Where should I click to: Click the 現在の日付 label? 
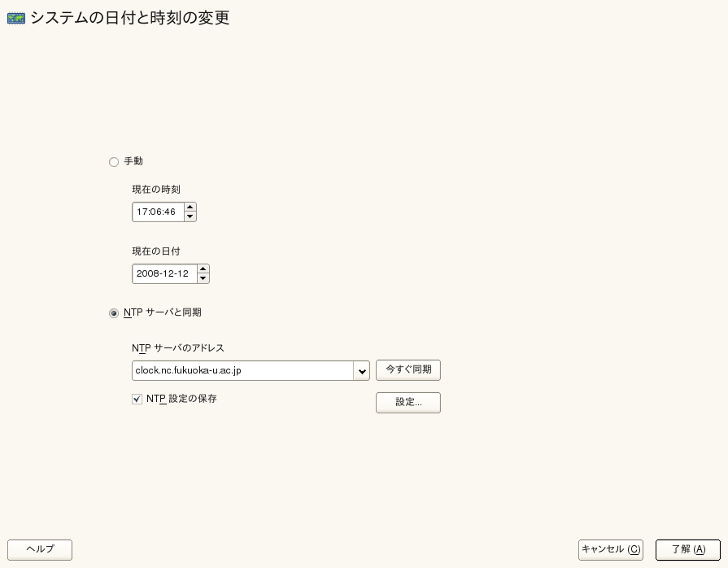156,251
